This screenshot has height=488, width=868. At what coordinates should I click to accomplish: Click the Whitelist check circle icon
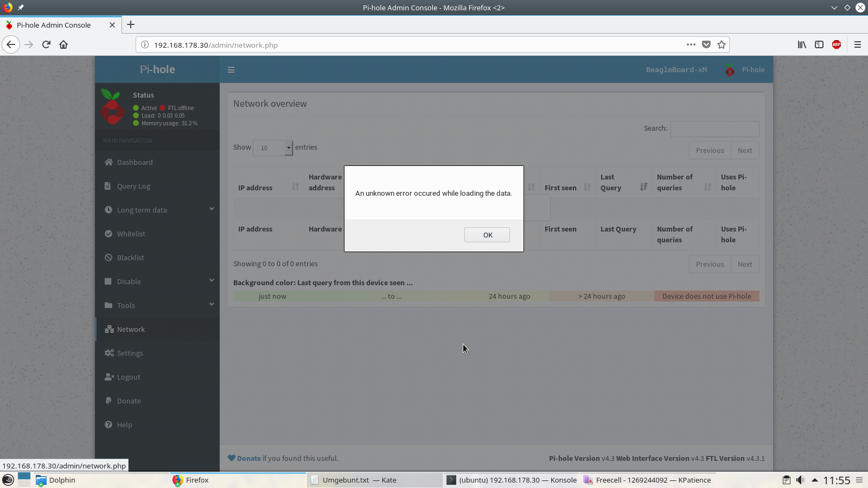[108, 234]
